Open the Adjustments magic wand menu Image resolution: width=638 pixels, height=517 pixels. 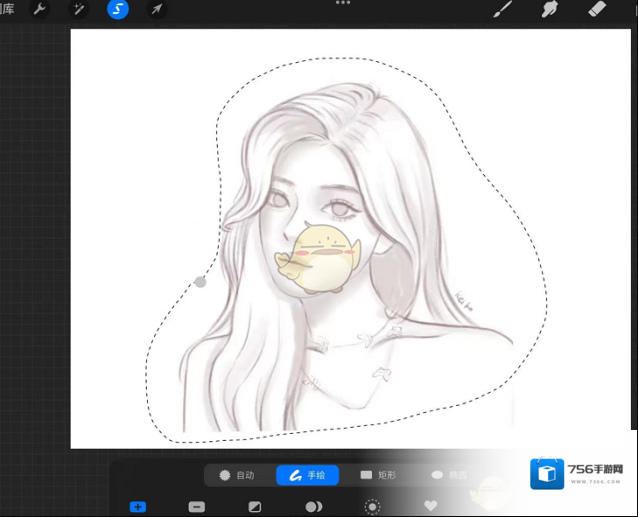pyautogui.click(x=79, y=10)
